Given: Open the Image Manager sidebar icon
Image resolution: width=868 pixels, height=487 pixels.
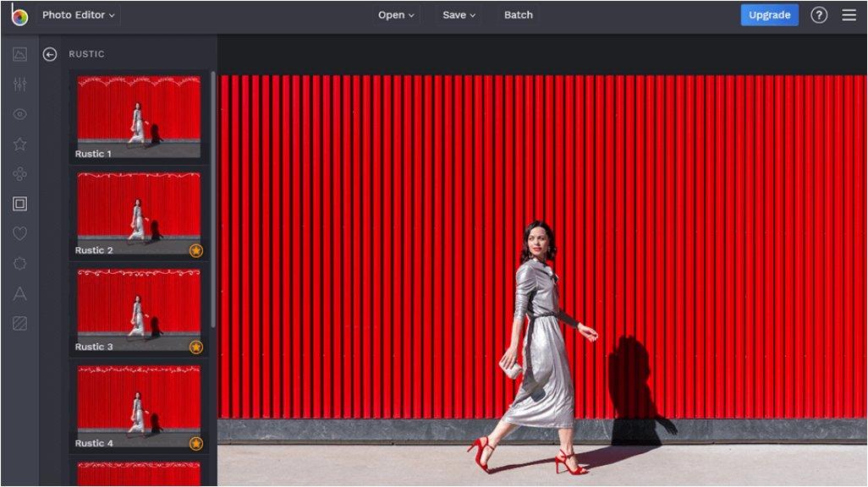Looking at the screenshot, I should [x=19, y=55].
